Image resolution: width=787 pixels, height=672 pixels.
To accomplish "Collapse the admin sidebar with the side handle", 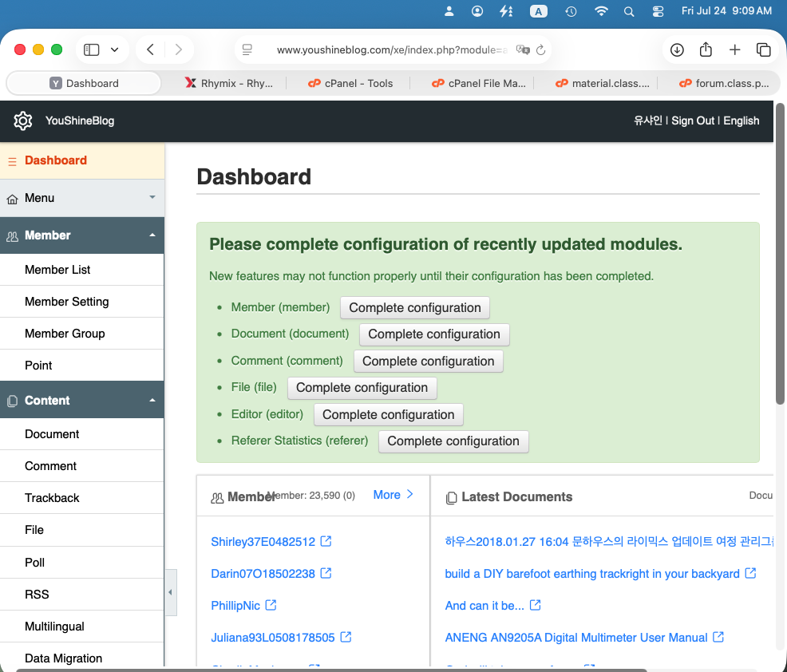I will point(171,592).
